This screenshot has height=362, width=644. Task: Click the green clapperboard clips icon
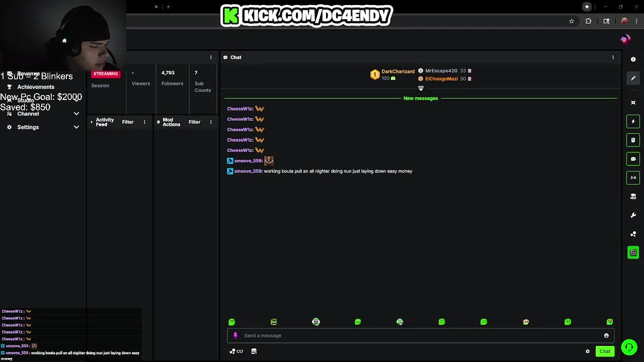633,252
